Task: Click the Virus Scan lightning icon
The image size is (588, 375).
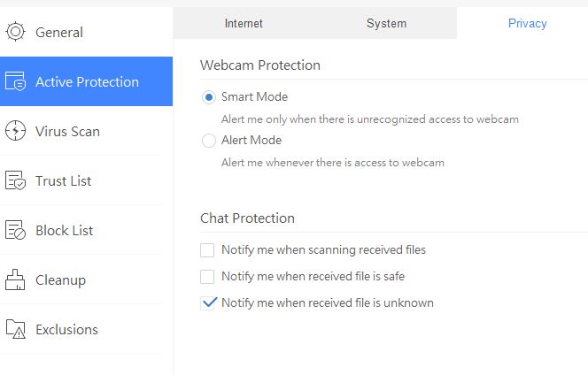Action: click(x=16, y=132)
